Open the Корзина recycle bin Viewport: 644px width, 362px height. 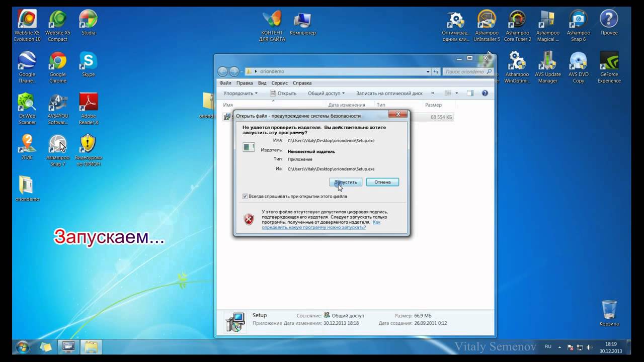(609, 313)
